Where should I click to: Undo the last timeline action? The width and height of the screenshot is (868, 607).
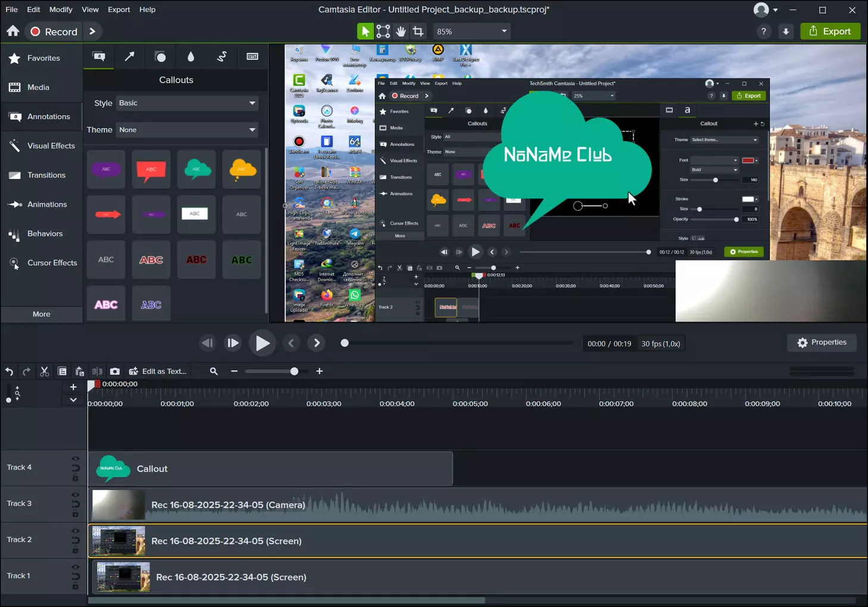coord(10,371)
